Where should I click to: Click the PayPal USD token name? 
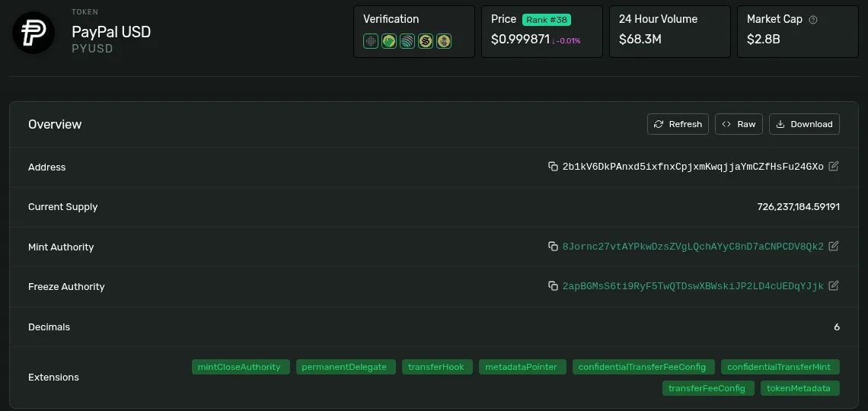[x=111, y=32]
